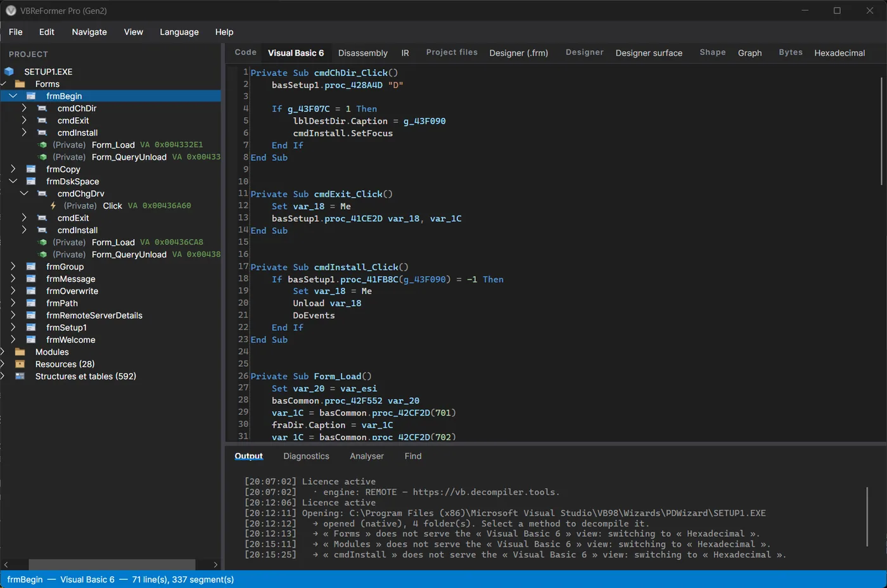Image resolution: width=887 pixels, height=588 pixels.
Task: Expand the cmdChDir node
Action: 24,108
